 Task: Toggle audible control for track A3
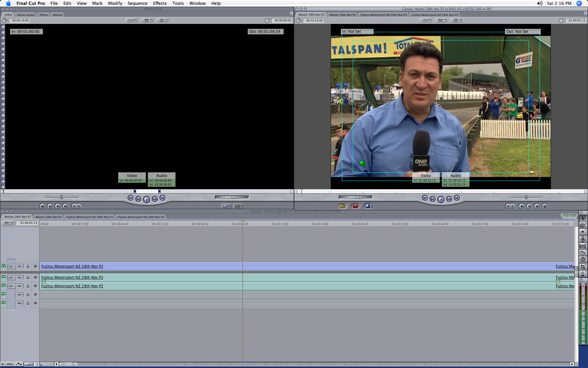pyautogui.click(x=3, y=295)
